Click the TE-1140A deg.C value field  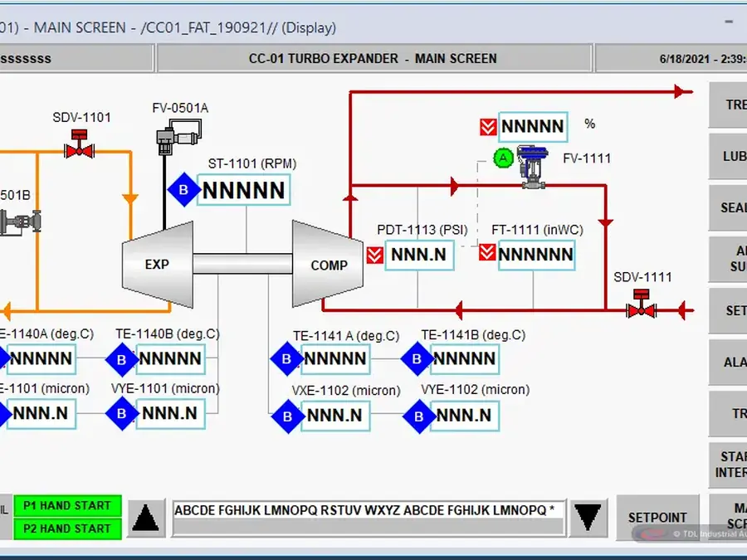tap(41, 358)
